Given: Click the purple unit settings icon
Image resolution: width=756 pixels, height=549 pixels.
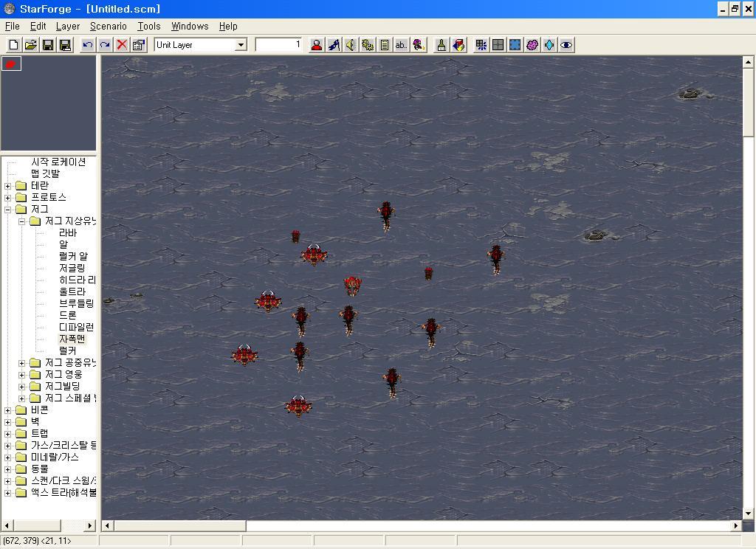Looking at the screenshot, I should tap(419, 45).
